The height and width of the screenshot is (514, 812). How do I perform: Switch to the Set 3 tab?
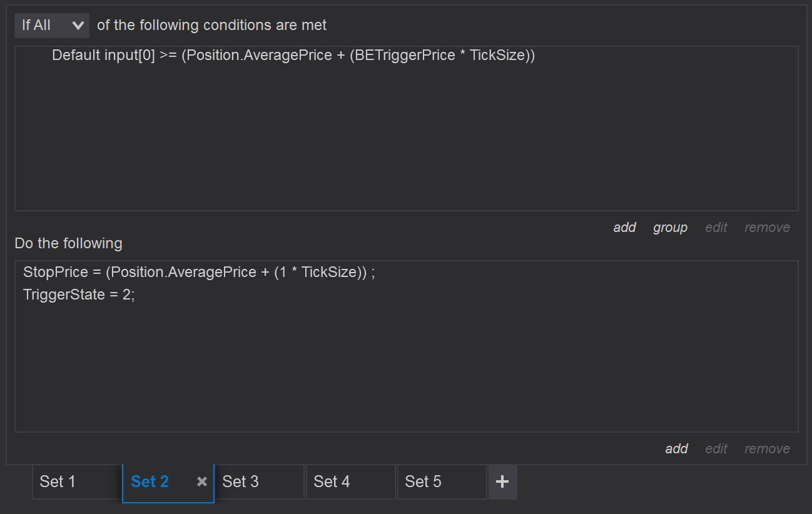click(259, 481)
